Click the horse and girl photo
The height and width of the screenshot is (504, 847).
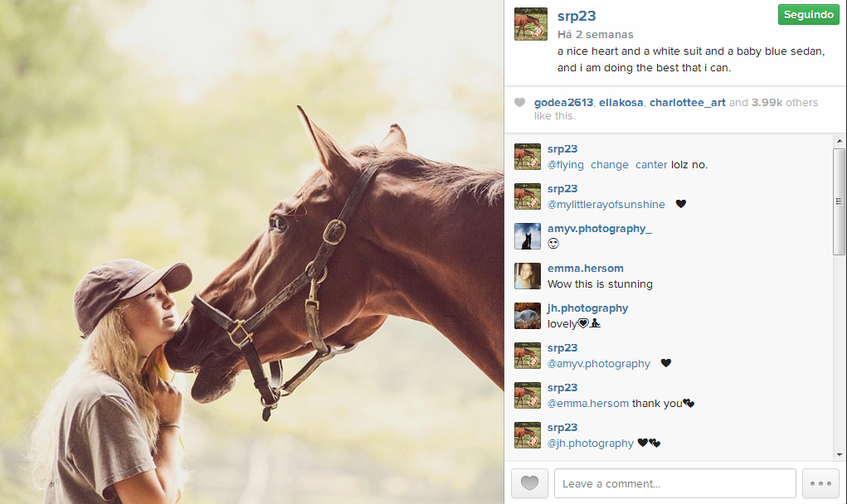coord(251,252)
